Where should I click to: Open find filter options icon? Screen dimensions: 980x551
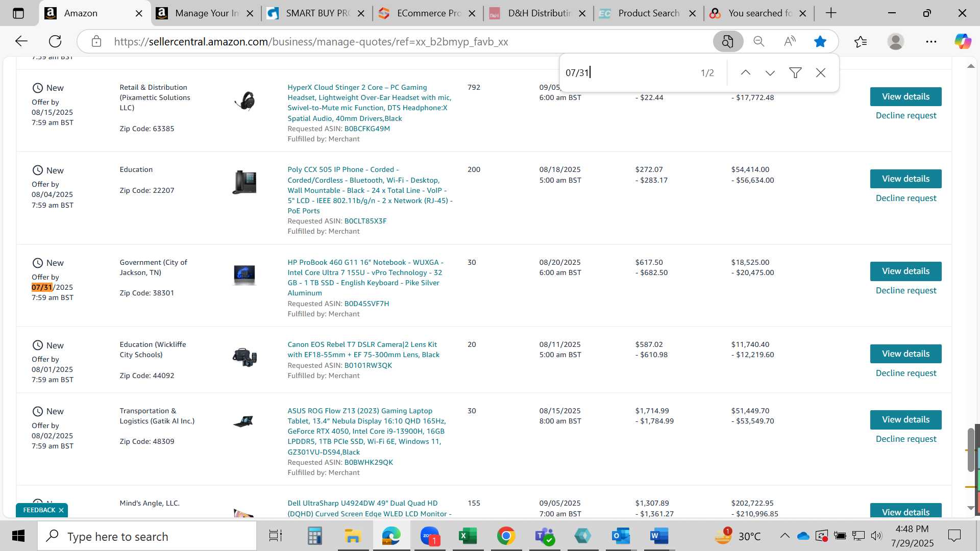point(795,72)
